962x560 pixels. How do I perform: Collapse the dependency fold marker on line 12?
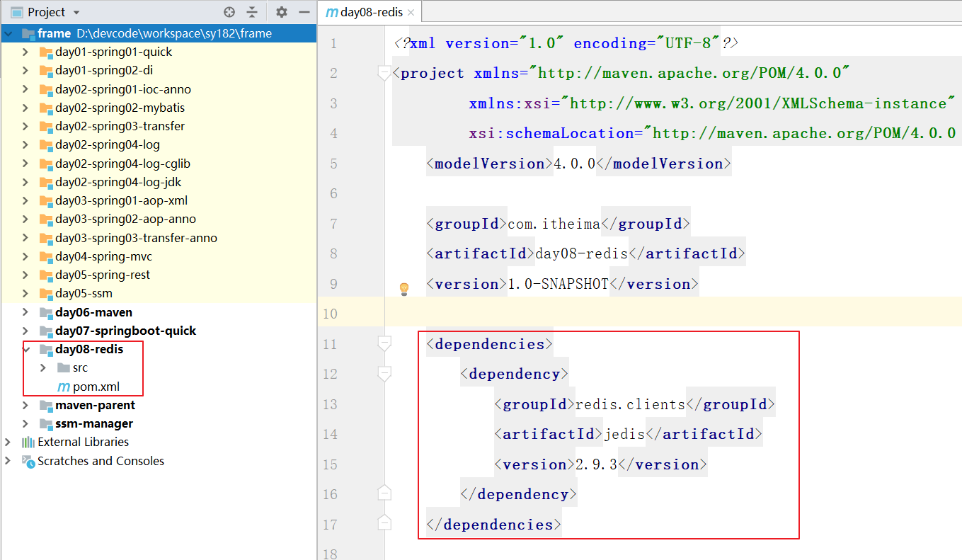coord(384,374)
